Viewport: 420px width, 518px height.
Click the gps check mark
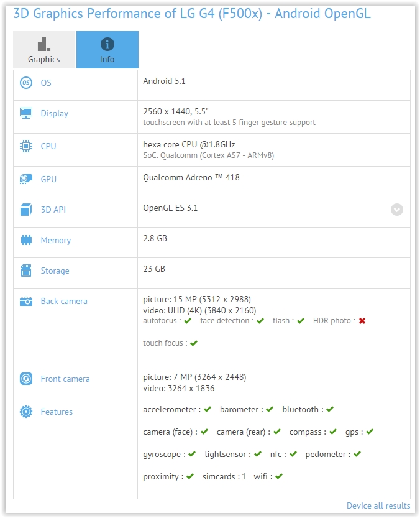[x=370, y=432]
